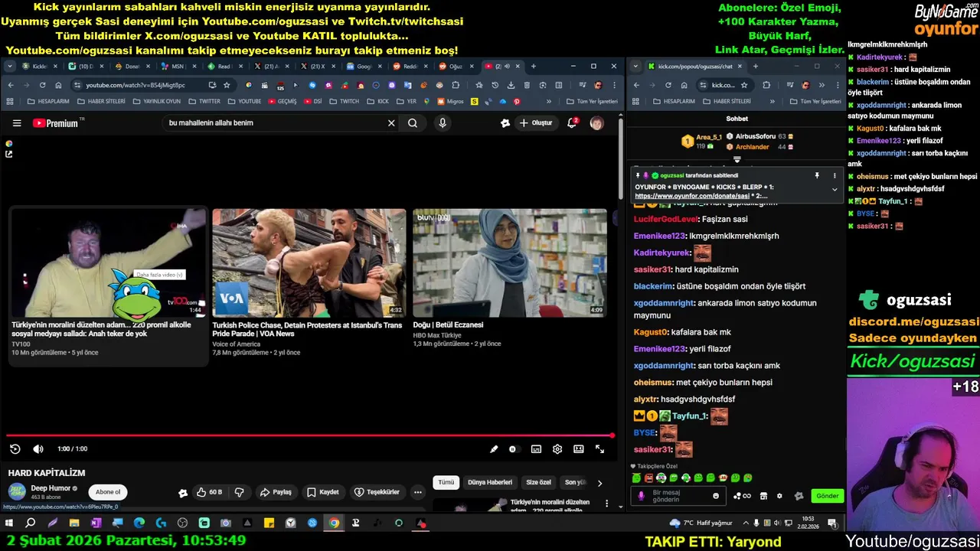Open Microsoft Edge from the taskbar
Viewport: 980px width, 551px height.
(x=139, y=523)
